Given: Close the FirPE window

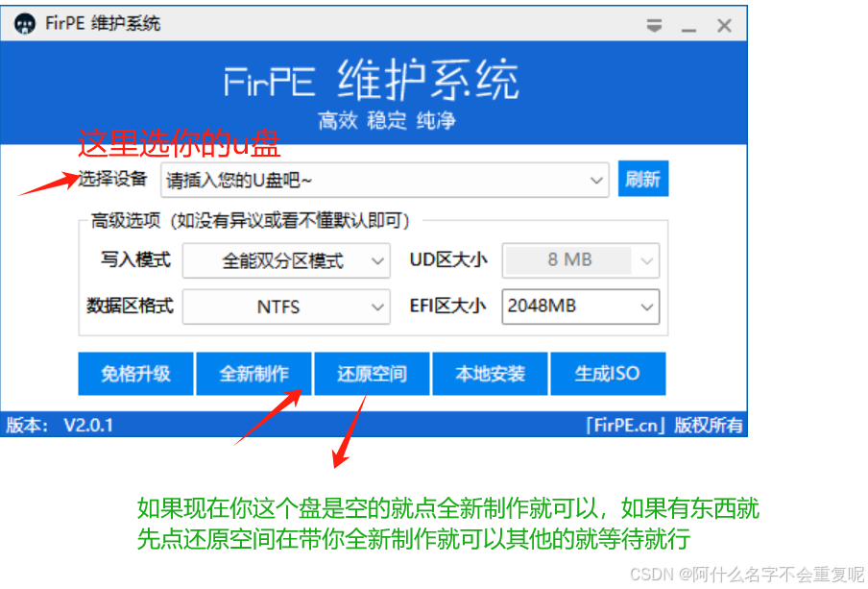Looking at the screenshot, I should (724, 26).
